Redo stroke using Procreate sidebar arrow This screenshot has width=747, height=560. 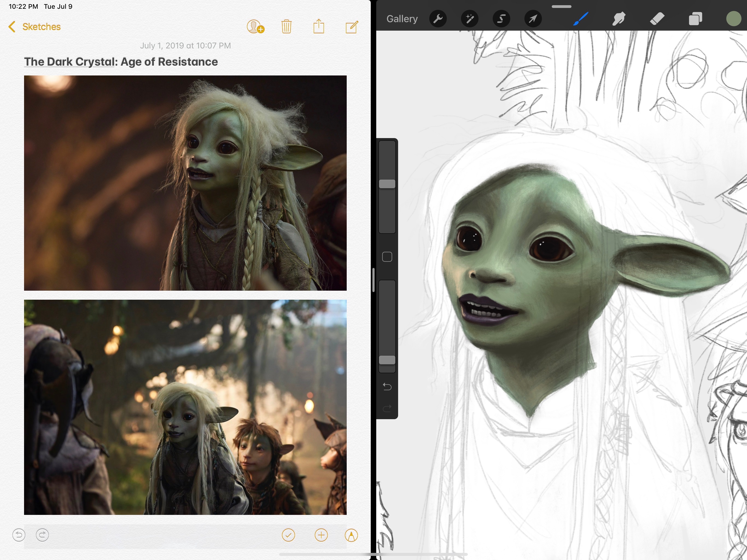point(387,408)
